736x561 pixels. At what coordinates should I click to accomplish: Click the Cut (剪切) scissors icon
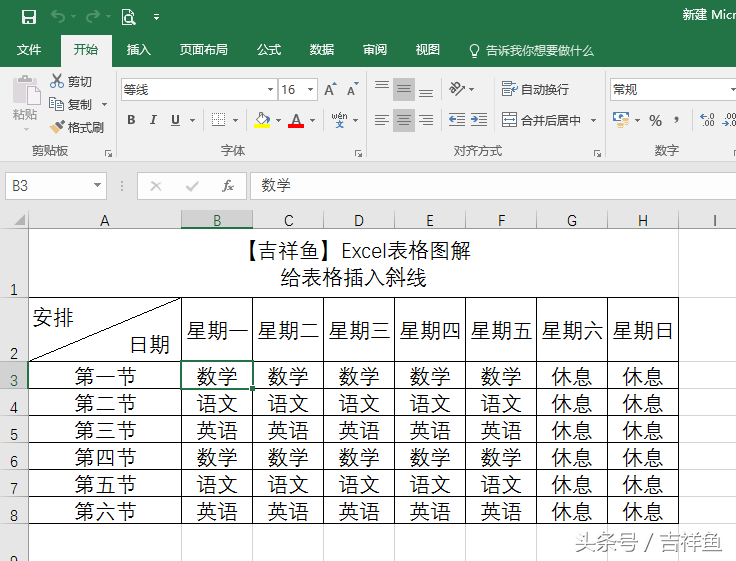point(57,81)
